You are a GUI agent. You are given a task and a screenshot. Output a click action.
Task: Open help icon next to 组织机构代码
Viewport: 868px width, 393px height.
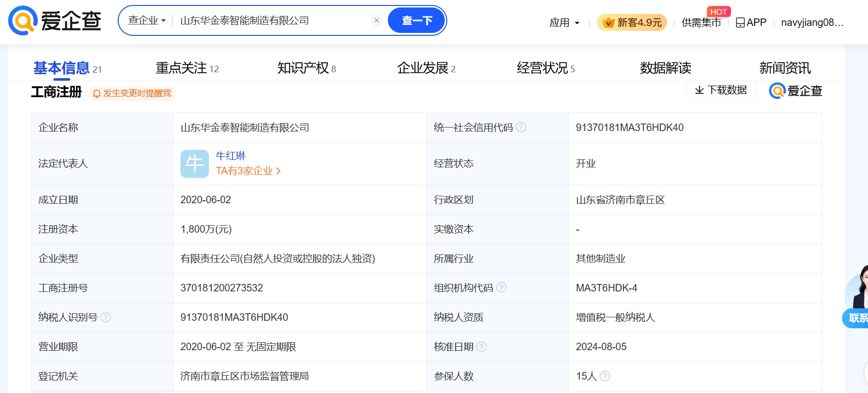point(502,287)
